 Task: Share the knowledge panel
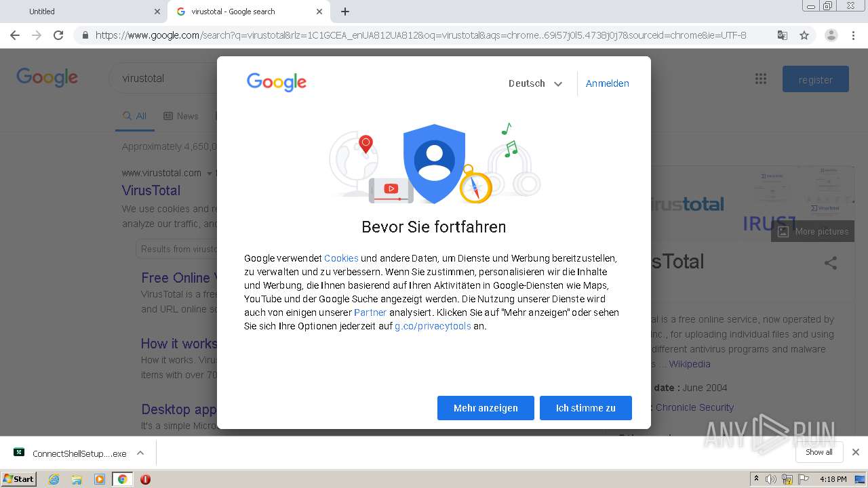[x=831, y=263]
